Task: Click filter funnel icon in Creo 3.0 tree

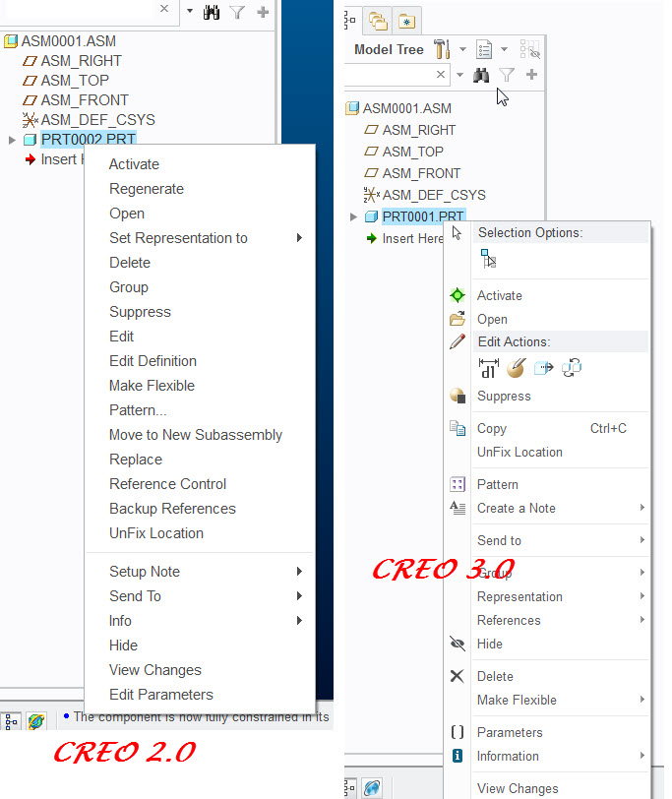Action: 507,76
